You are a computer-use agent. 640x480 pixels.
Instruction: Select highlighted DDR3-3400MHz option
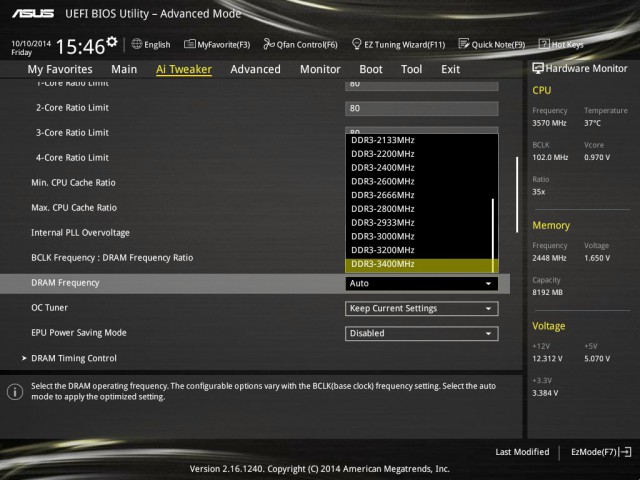419,264
